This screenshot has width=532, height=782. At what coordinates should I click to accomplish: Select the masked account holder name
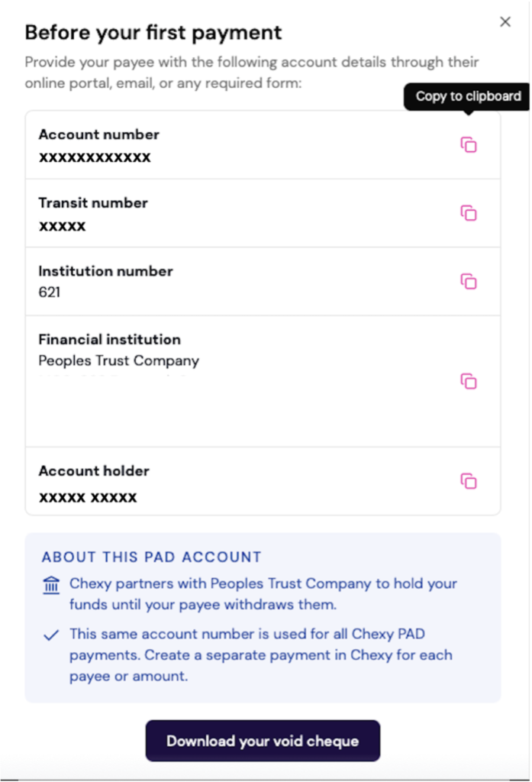pyautogui.click(x=88, y=498)
